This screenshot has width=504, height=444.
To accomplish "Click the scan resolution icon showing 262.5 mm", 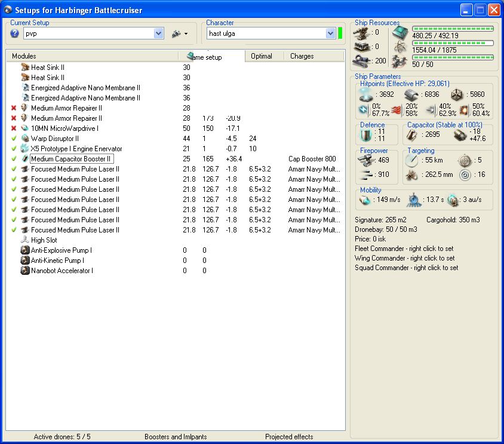I will pyautogui.click(x=411, y=174).
